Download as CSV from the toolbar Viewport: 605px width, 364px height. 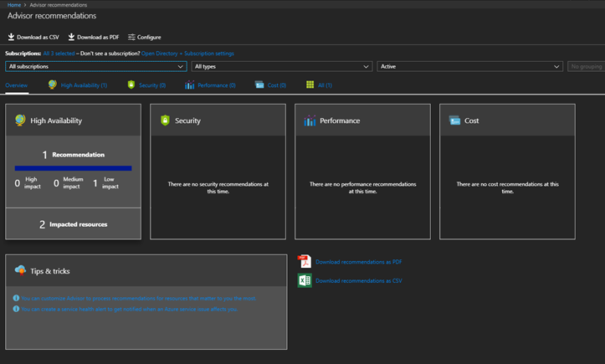tap(33, 37)
